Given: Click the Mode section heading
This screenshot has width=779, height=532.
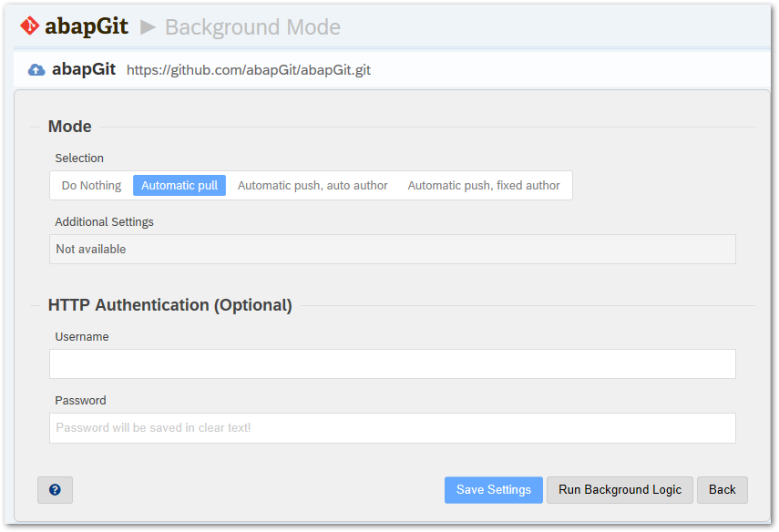Looking at the screenshot, I should 69,127.
